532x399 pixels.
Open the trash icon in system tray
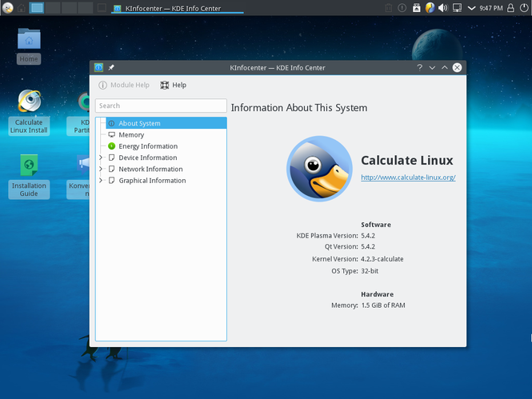(389, 8)
